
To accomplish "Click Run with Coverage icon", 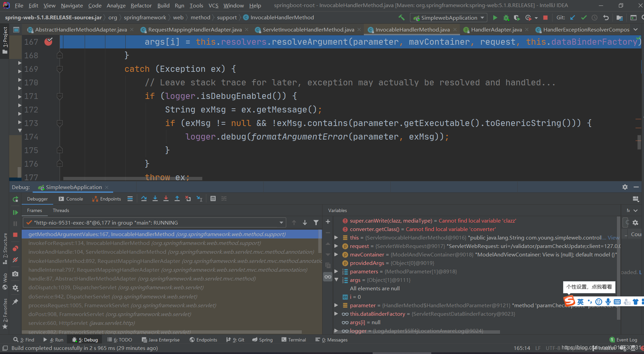I will coord(517,18).
